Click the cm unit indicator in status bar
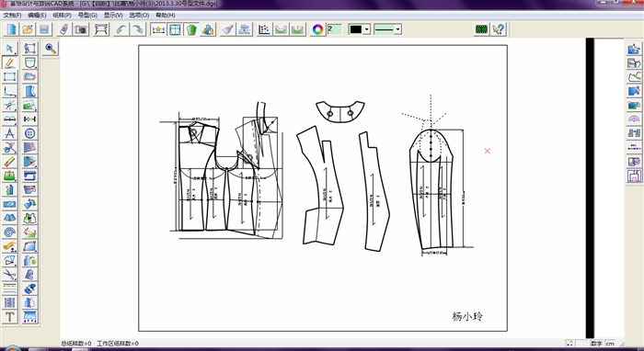644x351 pixels. pyautogui.click(x=610, y=344)
